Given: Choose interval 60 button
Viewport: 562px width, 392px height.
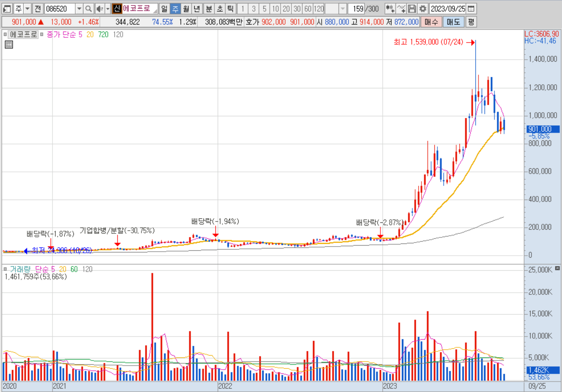Looking at the screenshot, I should [x=308, y=9].
